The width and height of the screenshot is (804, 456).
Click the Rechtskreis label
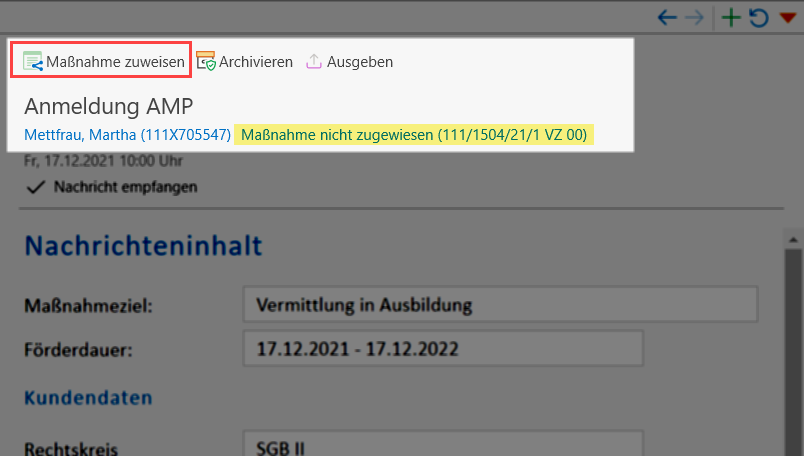pos(71,448)
